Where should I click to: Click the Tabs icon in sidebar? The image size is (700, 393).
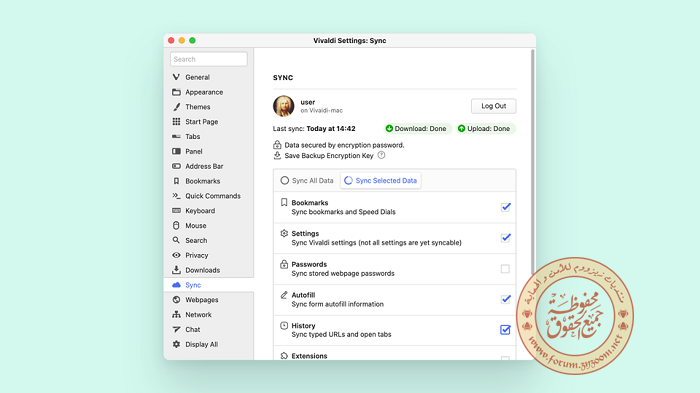point(176,136)
